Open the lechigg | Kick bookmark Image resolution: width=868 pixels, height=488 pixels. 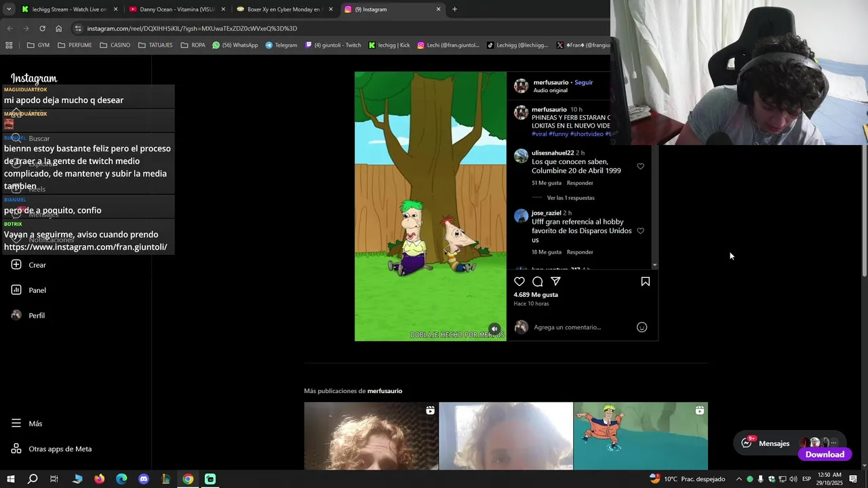tap(389, 45)
